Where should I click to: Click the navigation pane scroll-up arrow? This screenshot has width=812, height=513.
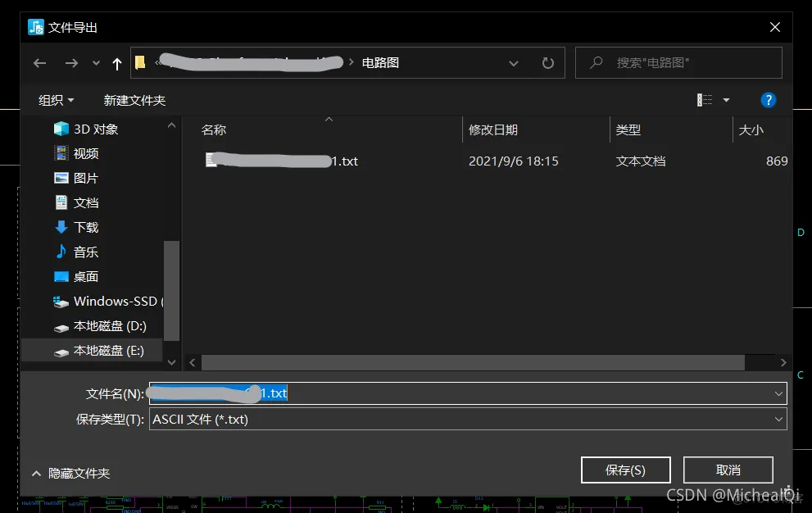point(172,125)
